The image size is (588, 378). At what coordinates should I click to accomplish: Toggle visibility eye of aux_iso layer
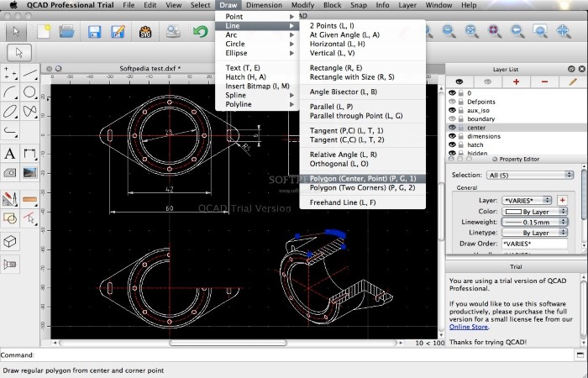pos(452,110)
